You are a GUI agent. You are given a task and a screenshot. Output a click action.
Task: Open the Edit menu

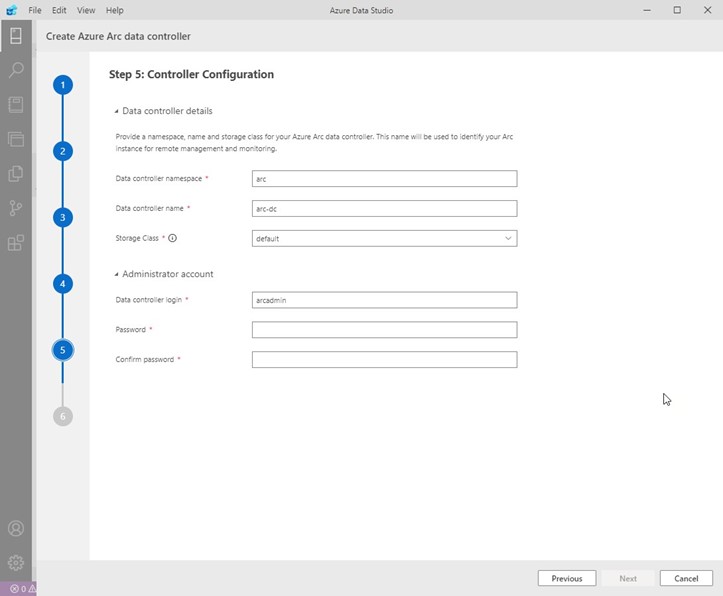[x=59, y=10]
